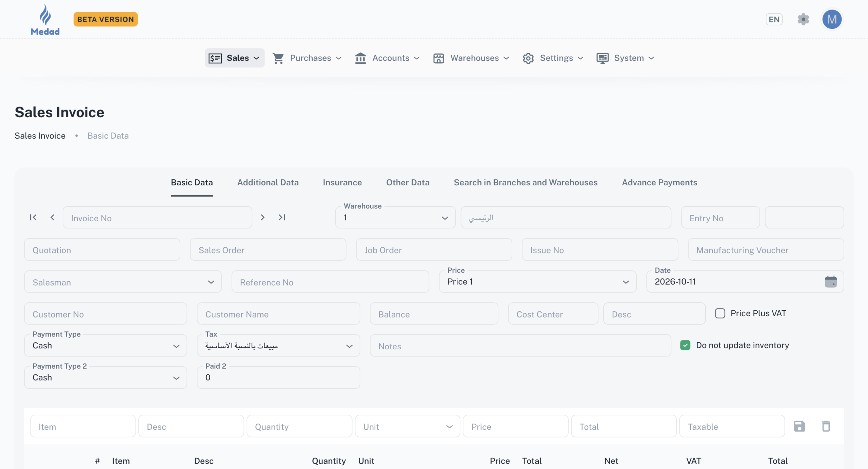
Task: Click into the Paid 2 field
Action: pos(278,377)
